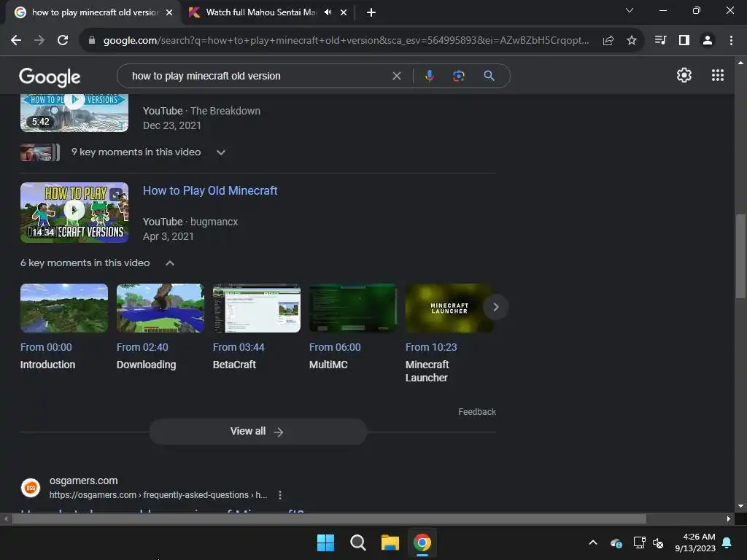Click the OneDrive cloud tray icon
The width and height of the screenshot is (747, 560).
tap(616, 542)
